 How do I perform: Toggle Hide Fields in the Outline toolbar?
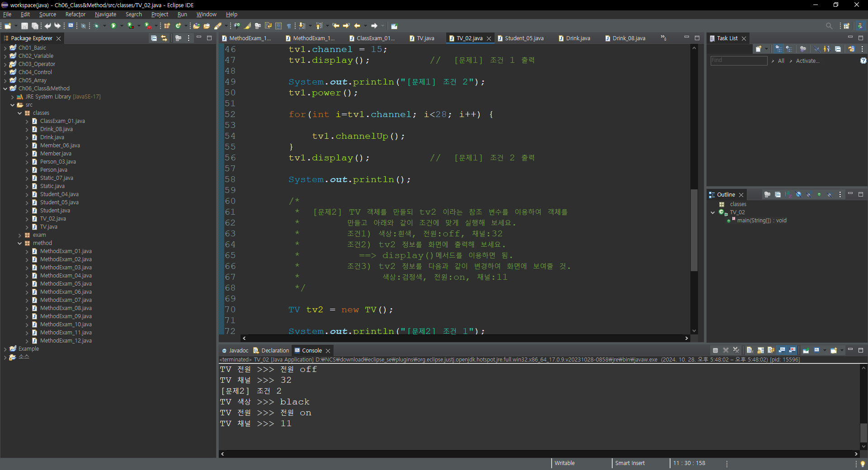click(798, 194)
